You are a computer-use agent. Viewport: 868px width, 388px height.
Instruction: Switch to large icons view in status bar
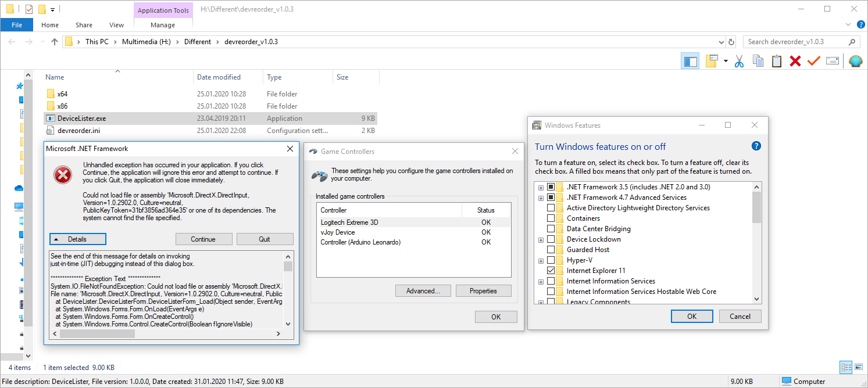(858, 367)
